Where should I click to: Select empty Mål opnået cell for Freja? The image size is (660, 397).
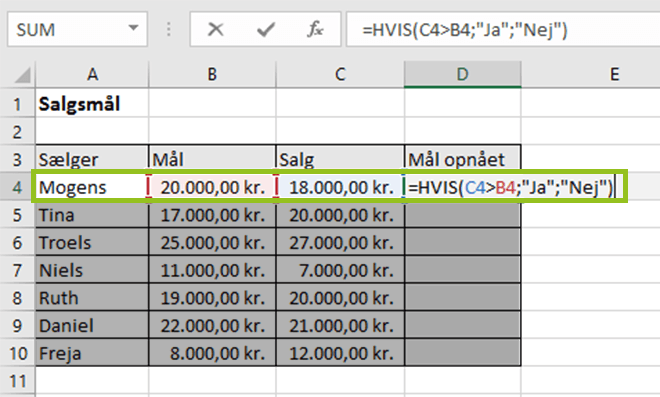(x=462, y=353)
